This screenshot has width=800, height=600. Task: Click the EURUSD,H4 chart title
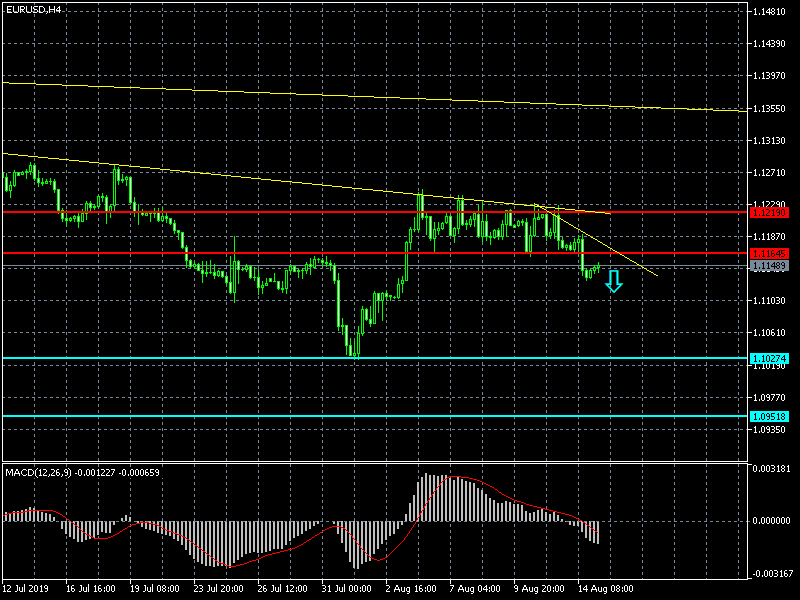33,9
